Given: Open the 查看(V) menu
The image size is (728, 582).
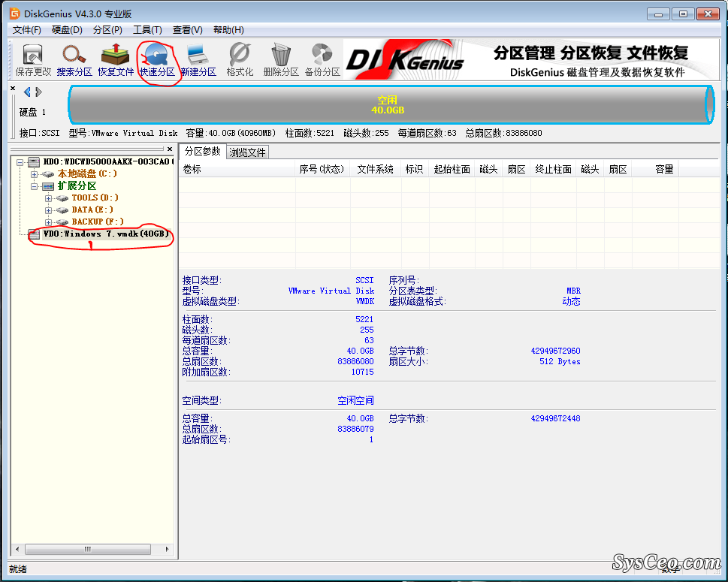Looking at the screenshot, I should pyautogui.click(x=188, y=30).
